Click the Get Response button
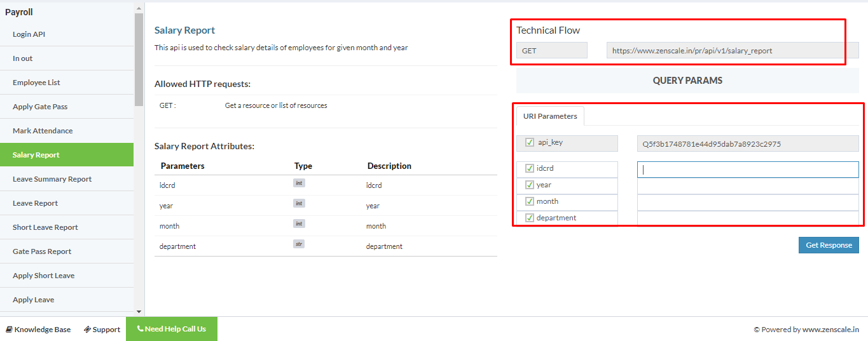Viewport: 868px width, 341px height. 829,245
